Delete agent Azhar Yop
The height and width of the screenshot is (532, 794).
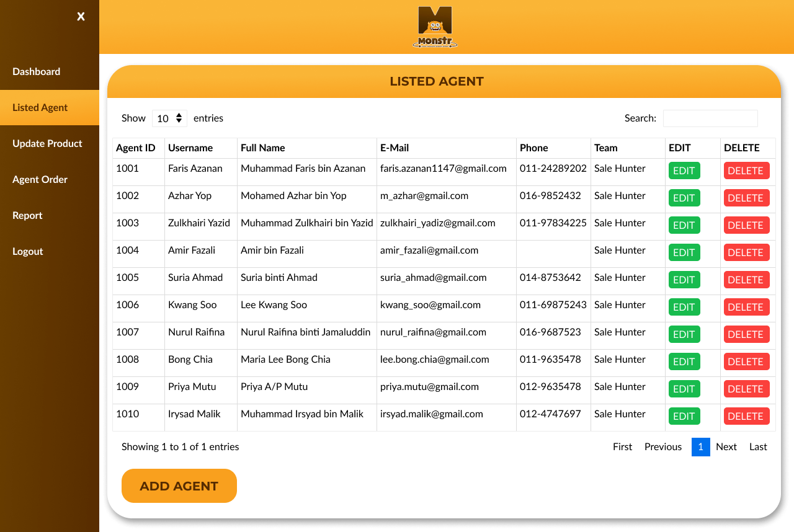point(746,198)
